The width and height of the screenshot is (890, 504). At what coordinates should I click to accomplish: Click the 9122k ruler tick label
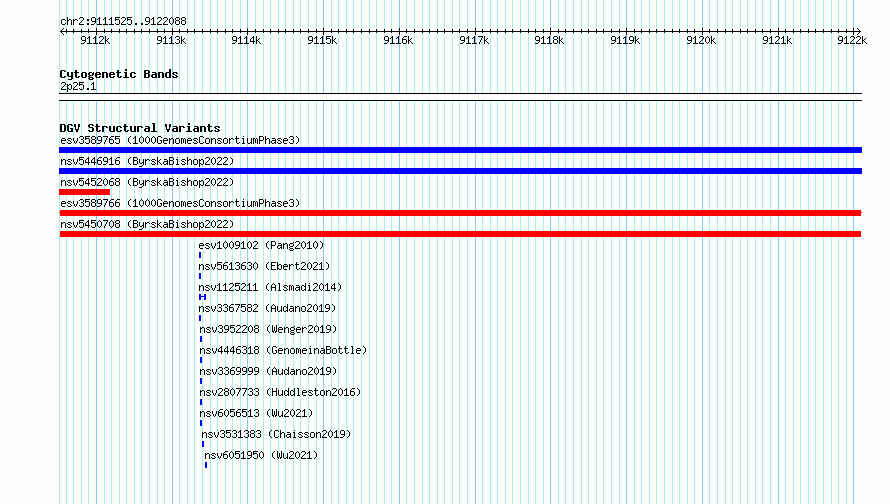click(x=853, y=40)
